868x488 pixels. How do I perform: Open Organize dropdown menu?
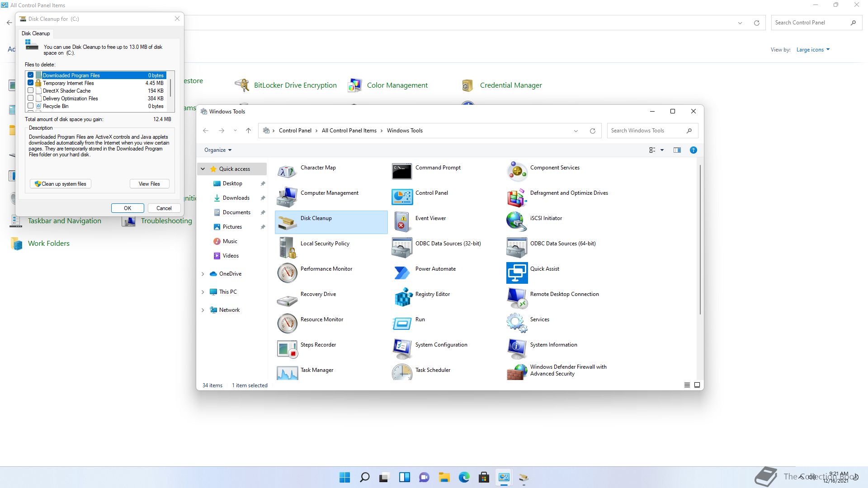tap(218, 150)
